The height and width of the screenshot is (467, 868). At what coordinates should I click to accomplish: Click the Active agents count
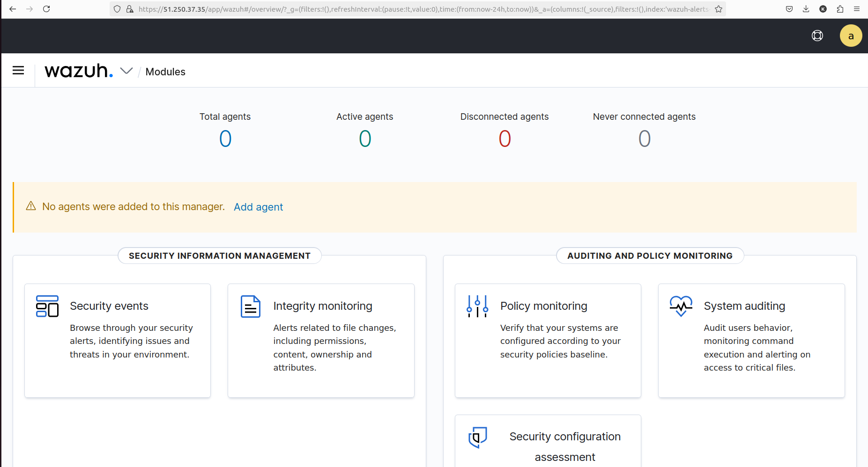click(365, 139)
